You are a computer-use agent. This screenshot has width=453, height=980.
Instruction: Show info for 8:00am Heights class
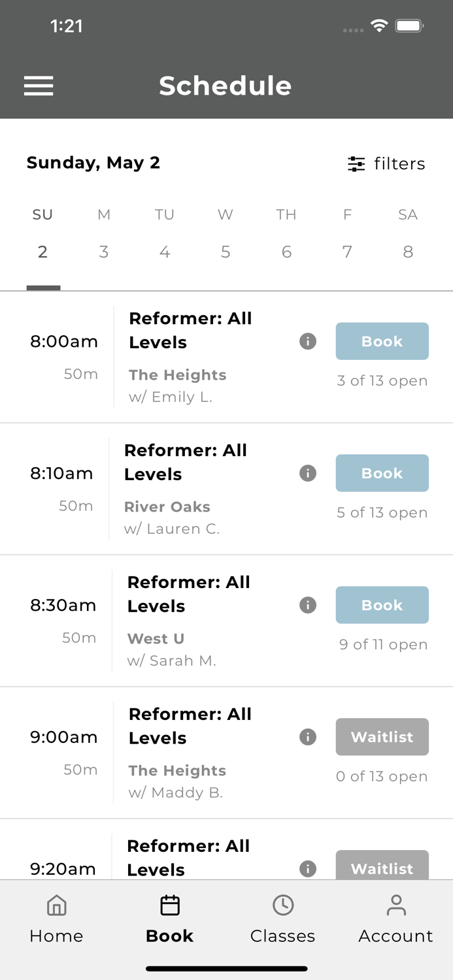pyautogui.click(x=308, y=341)
